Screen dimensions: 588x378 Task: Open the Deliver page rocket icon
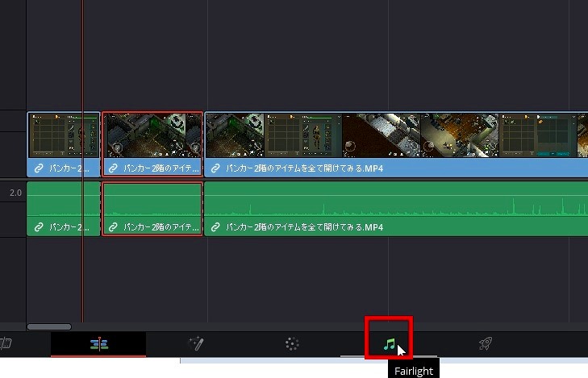click(x=485, y=344)
